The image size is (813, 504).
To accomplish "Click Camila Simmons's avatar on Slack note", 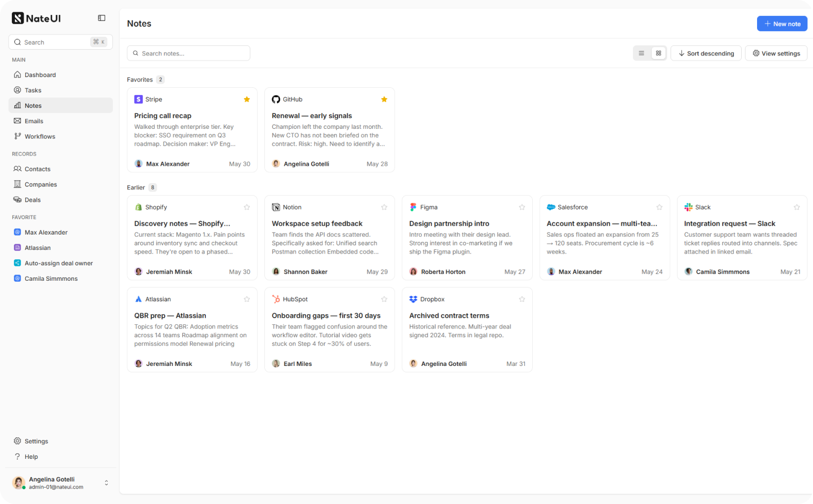I will (x=688, y=272).
